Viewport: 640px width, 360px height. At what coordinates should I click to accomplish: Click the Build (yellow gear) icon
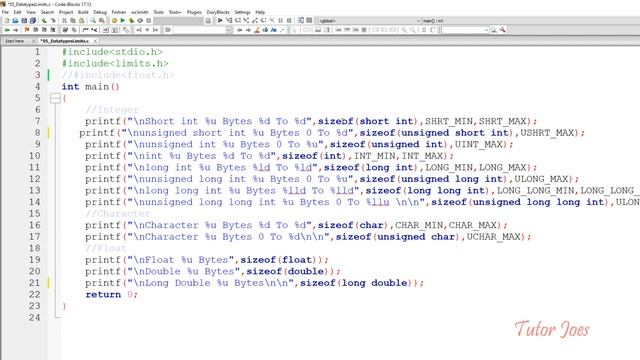(114, 20)
